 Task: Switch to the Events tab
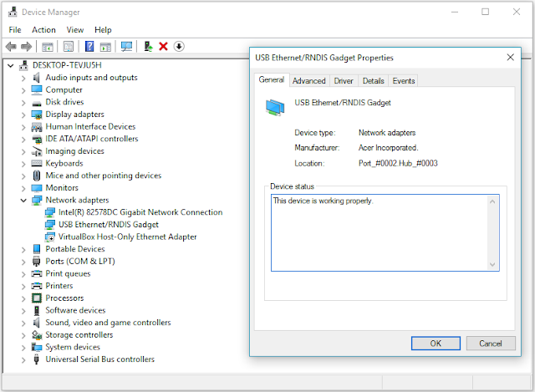pos(404,81)
